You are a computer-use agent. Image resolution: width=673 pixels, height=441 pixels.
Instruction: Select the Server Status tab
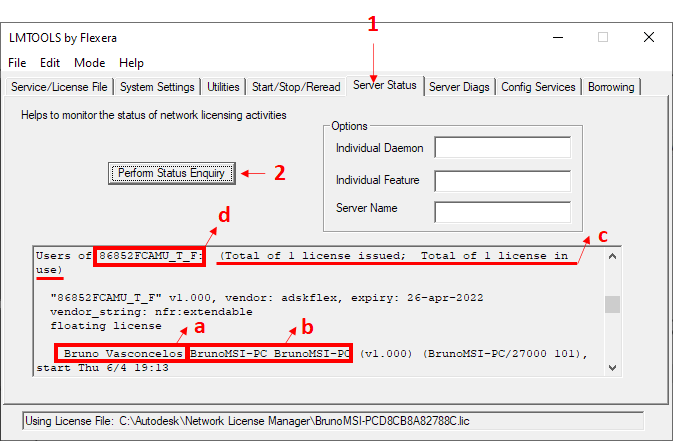(x=385, y=85)
